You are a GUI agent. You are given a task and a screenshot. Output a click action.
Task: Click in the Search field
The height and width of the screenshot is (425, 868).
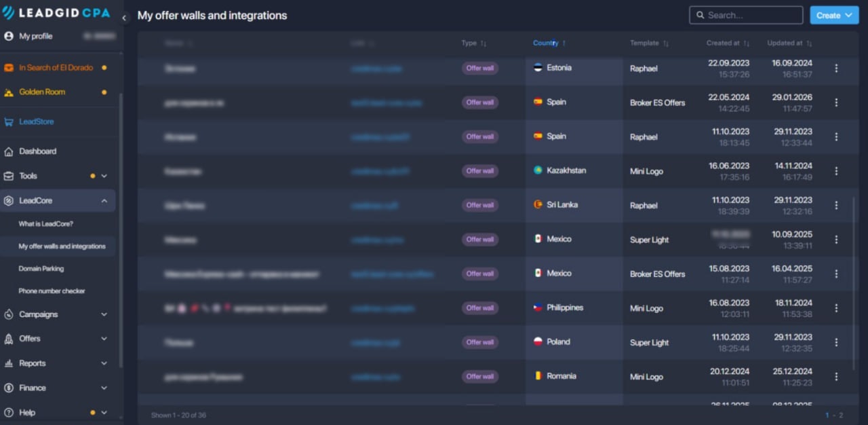click(746, 15)
